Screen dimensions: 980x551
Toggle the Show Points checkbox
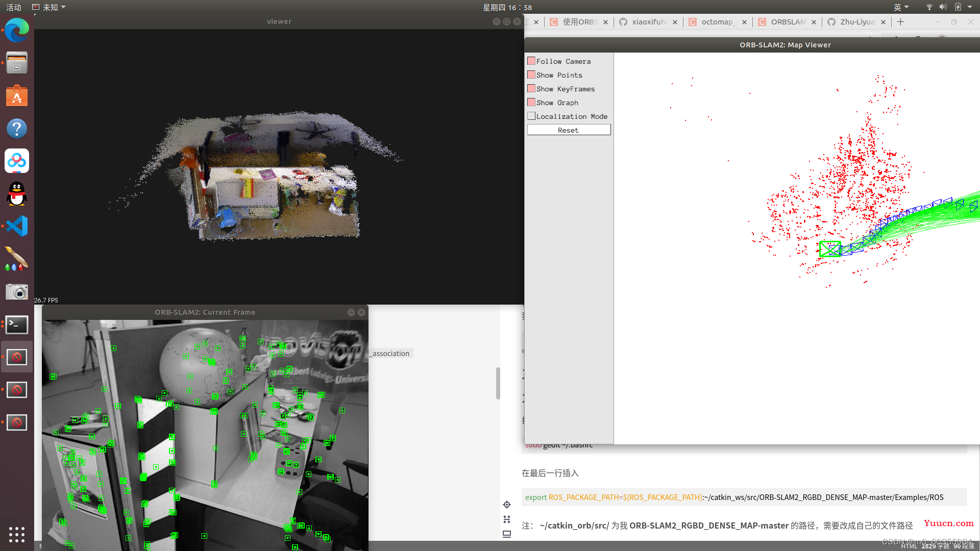(x=531, y=74)
